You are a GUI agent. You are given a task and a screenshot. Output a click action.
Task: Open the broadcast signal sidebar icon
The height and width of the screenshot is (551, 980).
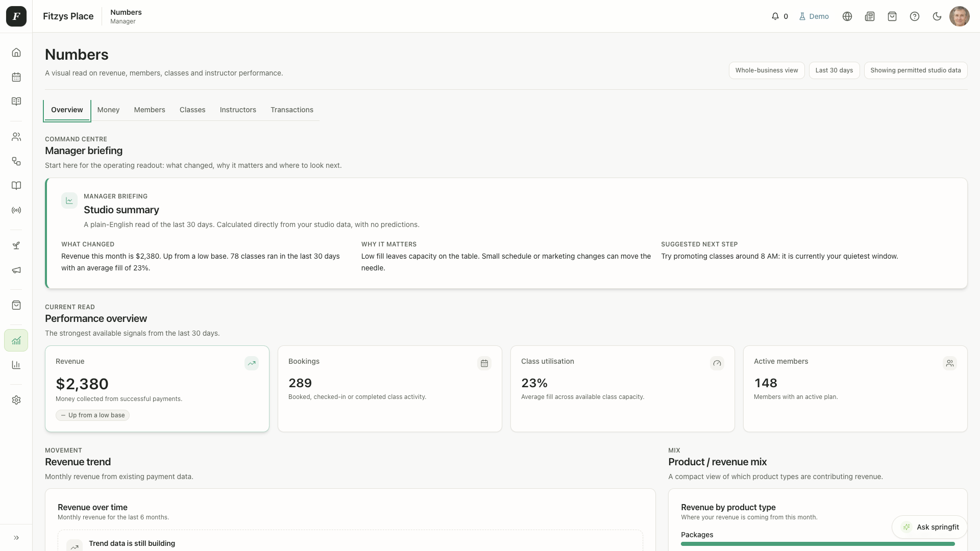pyautogui.click(x=16, y=210)
